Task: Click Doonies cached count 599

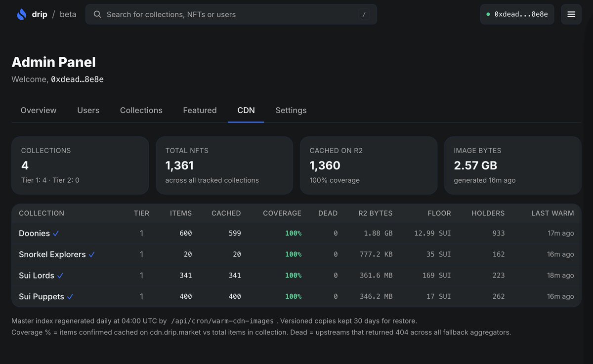Action: click(235, 233)
